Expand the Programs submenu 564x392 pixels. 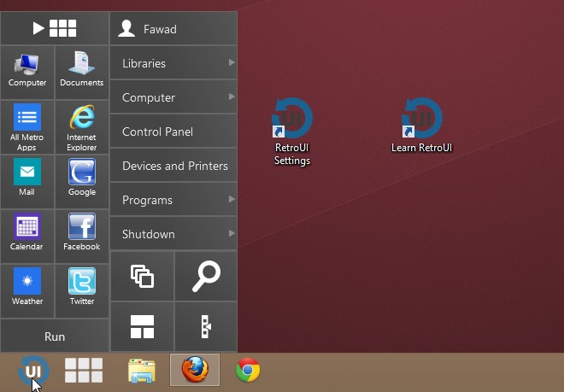pos(173,200)
